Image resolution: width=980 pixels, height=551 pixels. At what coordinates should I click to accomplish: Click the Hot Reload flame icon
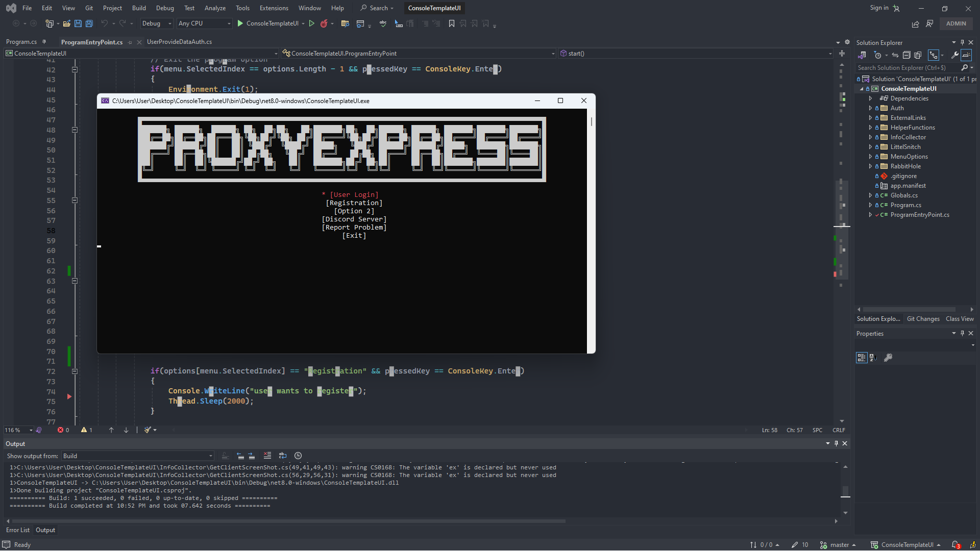[x=324, y=23]
